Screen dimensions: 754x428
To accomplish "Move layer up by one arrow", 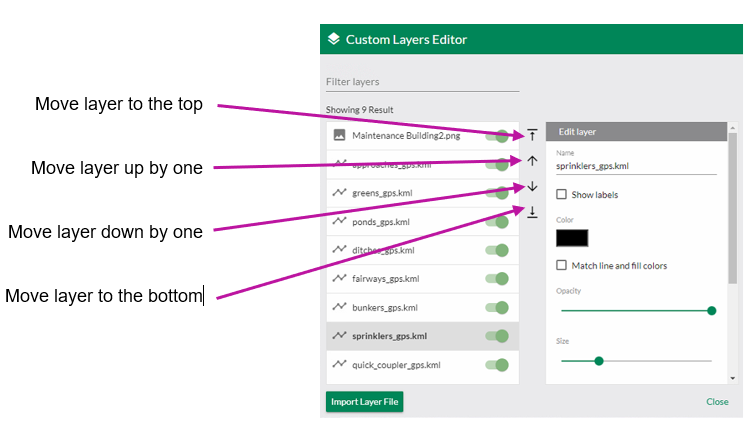I will tap(532, 161).
